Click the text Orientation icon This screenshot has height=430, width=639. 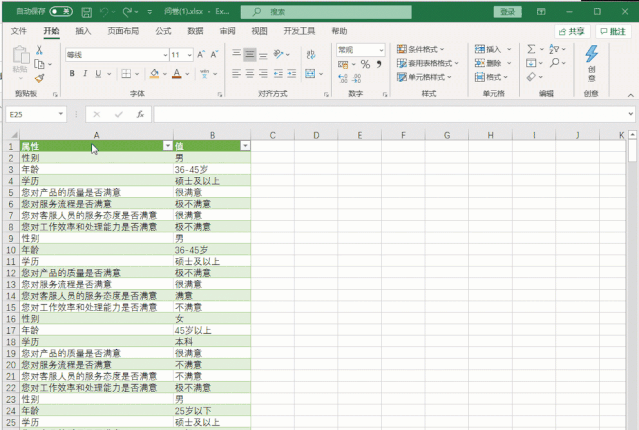(x=278, y=54)
